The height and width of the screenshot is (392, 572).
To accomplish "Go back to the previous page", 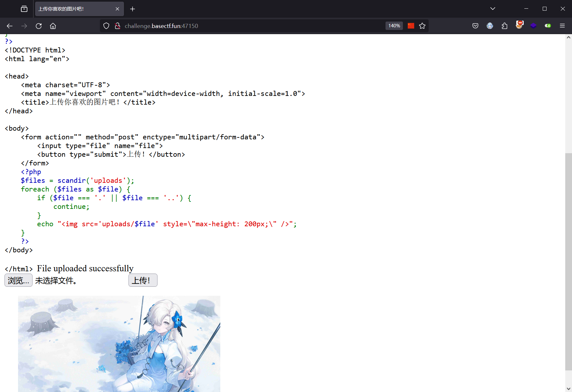I will click(10, 26).
